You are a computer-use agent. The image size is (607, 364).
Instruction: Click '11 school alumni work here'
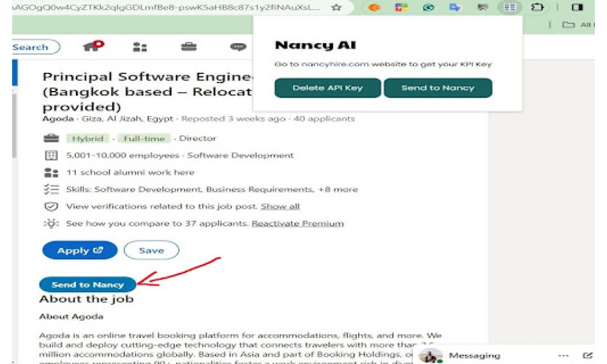(130, 172)
